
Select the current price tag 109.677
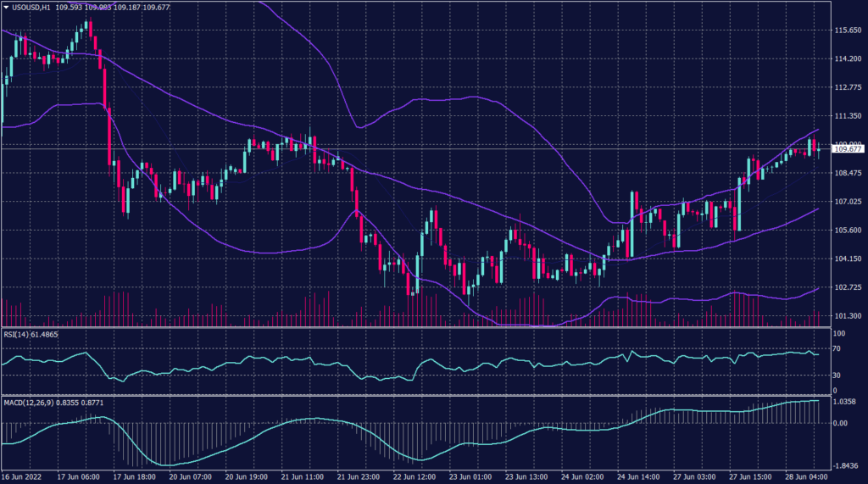pyautogui.click(x=849, y=149)
